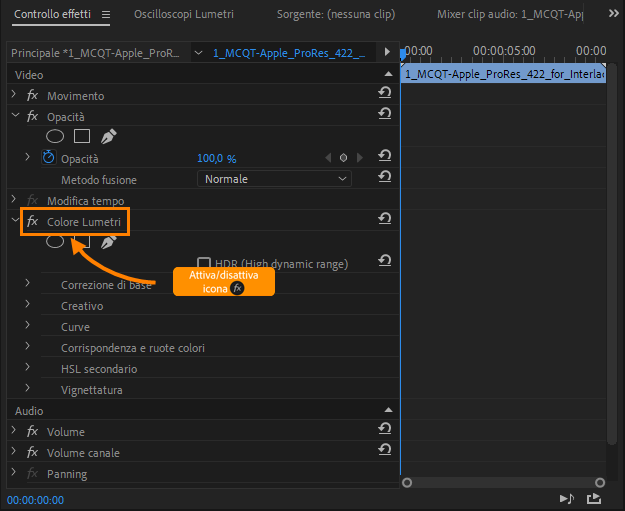The width and height of the screenshot is (625, 511).
Task: Select the blue 1_MCQT-Apple_ProRes_422 sequence clip link
Action: (289, 53)
